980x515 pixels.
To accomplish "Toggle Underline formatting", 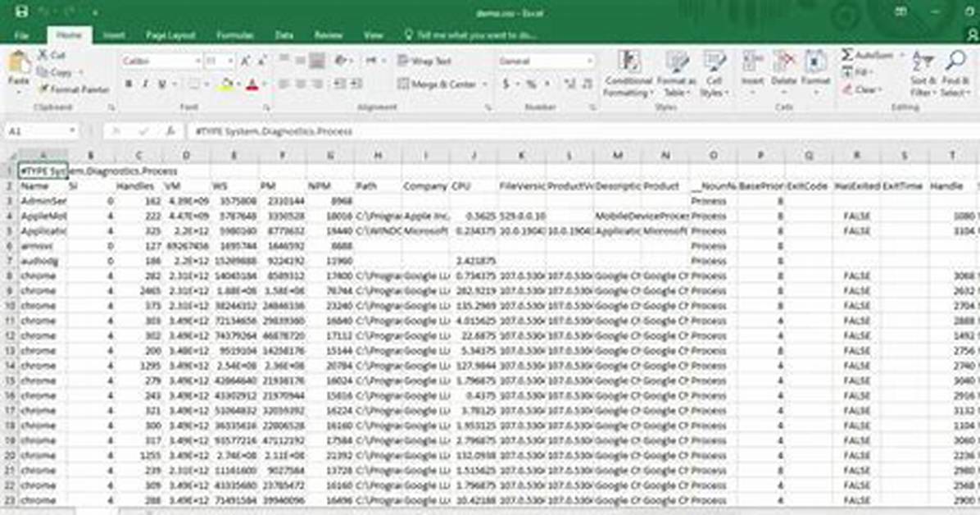I will (x=162, y=84).
